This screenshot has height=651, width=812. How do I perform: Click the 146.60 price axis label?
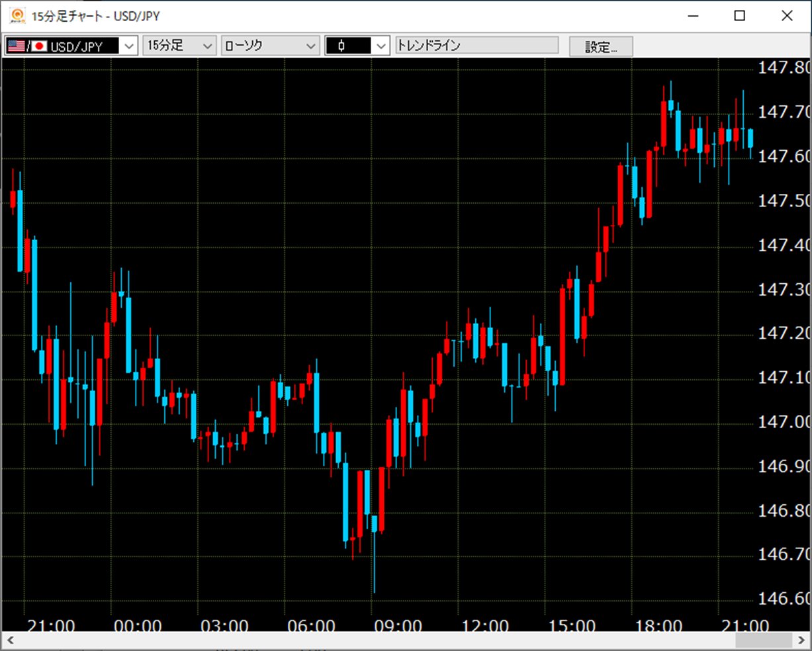pyautogui.click(x=784, y=598)
